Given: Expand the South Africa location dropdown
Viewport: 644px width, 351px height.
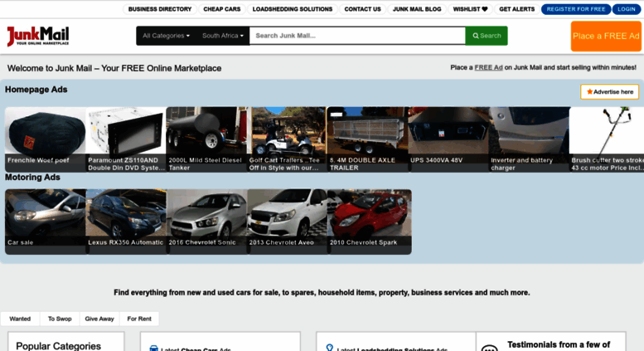Looking at the screenshot, I should click(x=223, y=36).
